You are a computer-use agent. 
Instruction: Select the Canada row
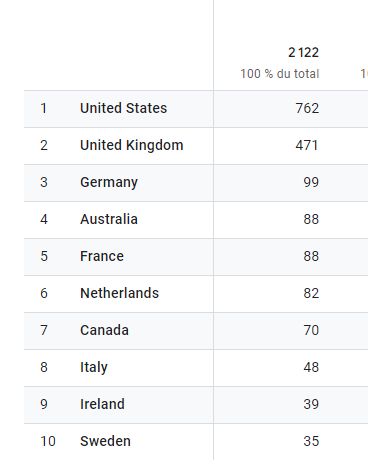point(196,331)
